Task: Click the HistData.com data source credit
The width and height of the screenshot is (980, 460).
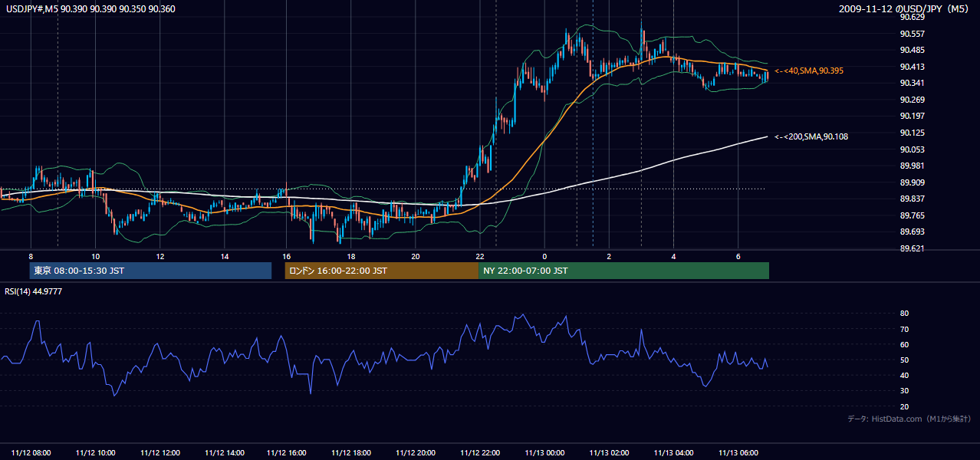Action: coord(909,419)
